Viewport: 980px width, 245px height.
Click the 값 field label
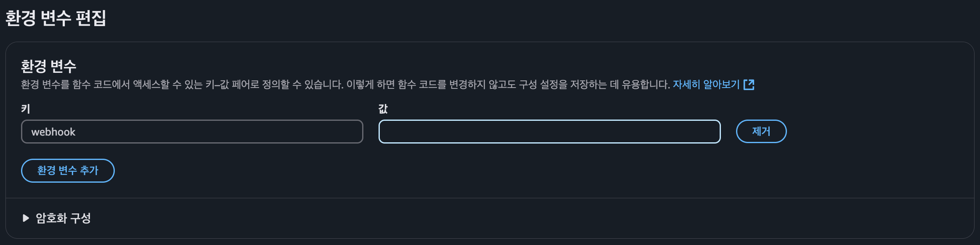coord(383,109)
